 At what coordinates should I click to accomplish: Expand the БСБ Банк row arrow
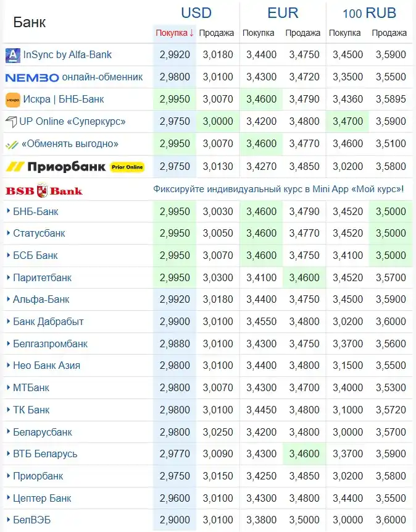(8, 255)
